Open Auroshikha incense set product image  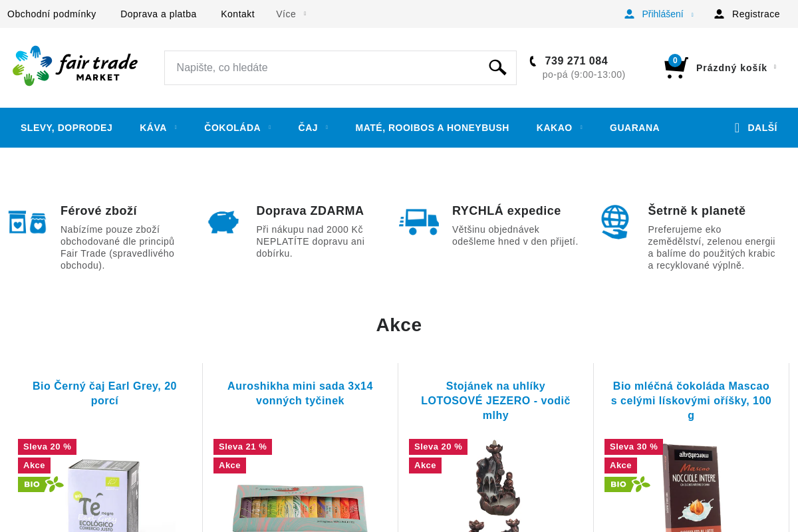click(300, 507)
